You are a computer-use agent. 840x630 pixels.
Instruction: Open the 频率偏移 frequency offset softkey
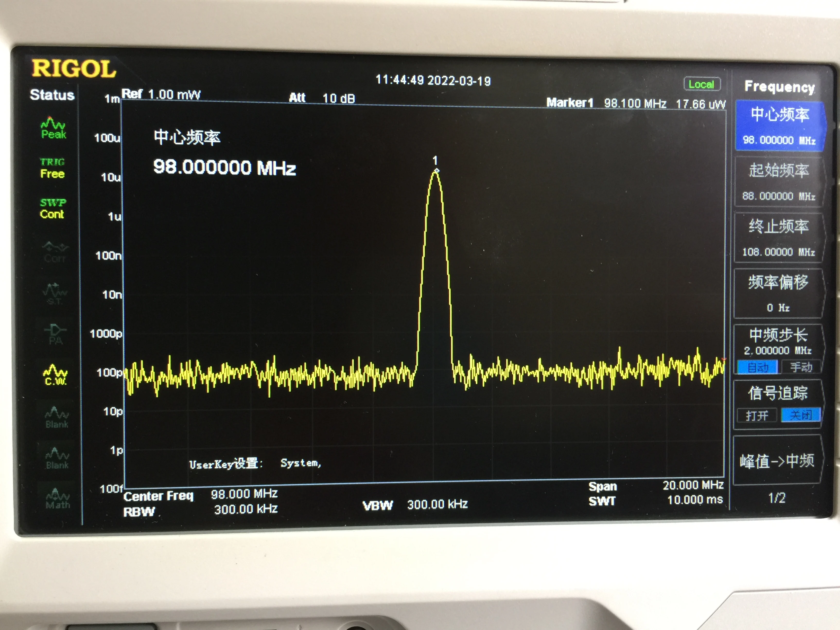coord(778,293)
